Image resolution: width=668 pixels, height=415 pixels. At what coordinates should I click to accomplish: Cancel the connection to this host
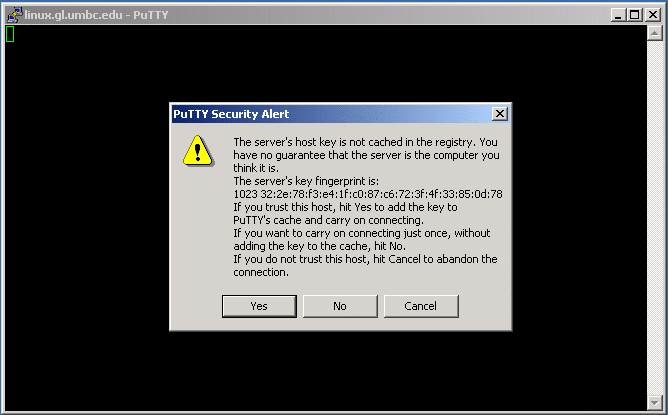[421, 306]
